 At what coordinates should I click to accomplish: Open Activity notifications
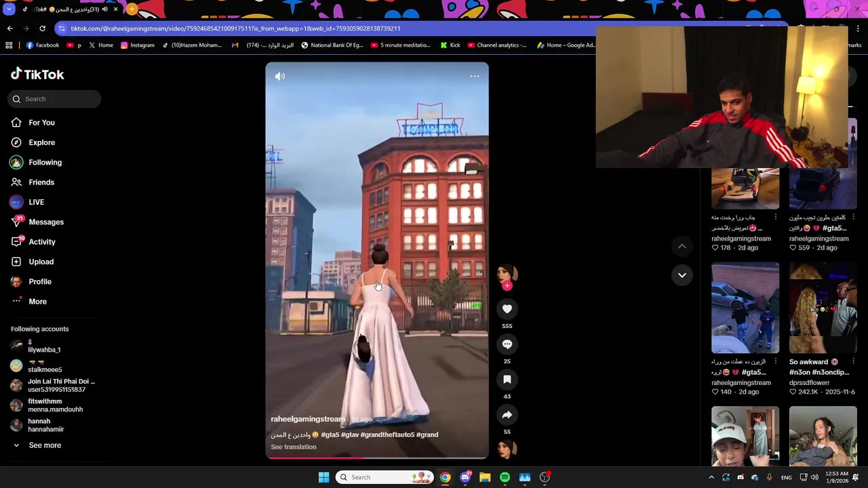tap(42, 242)
